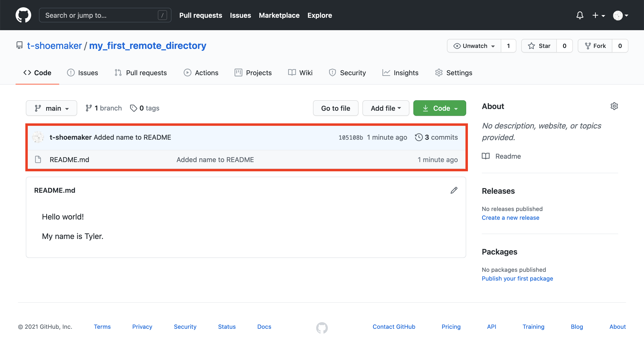This screenshot has height=347, width=644.
Task: Open the Training footer link
Action: coord(533,327)
